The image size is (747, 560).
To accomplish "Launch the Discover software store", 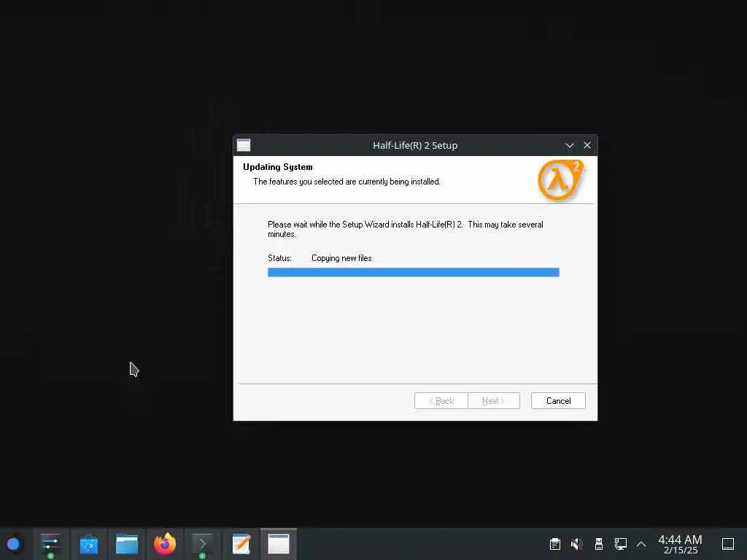I will (88, 544).
